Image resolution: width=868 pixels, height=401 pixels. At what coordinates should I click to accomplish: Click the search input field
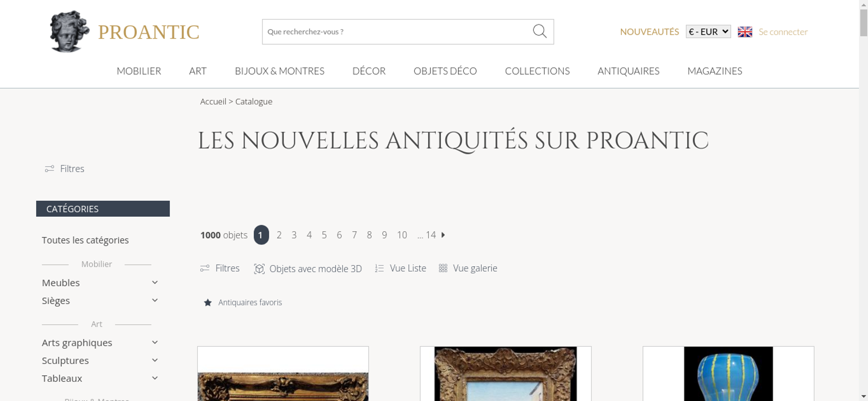pyautogui.click(x=397, y=32)
